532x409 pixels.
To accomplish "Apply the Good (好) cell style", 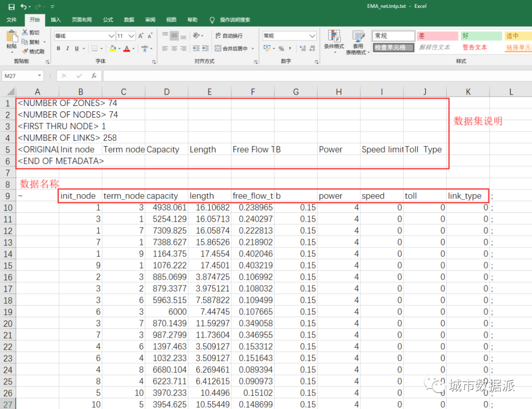I will 481,36.
